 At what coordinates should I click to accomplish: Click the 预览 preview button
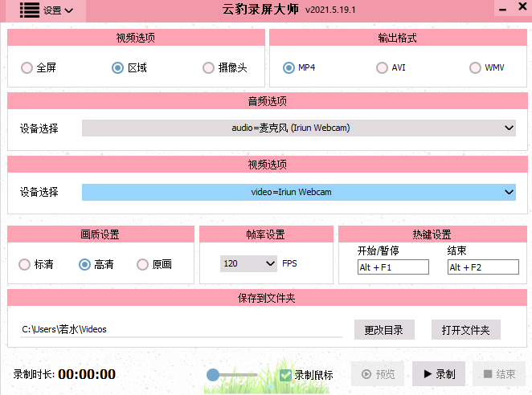[378, 374]
